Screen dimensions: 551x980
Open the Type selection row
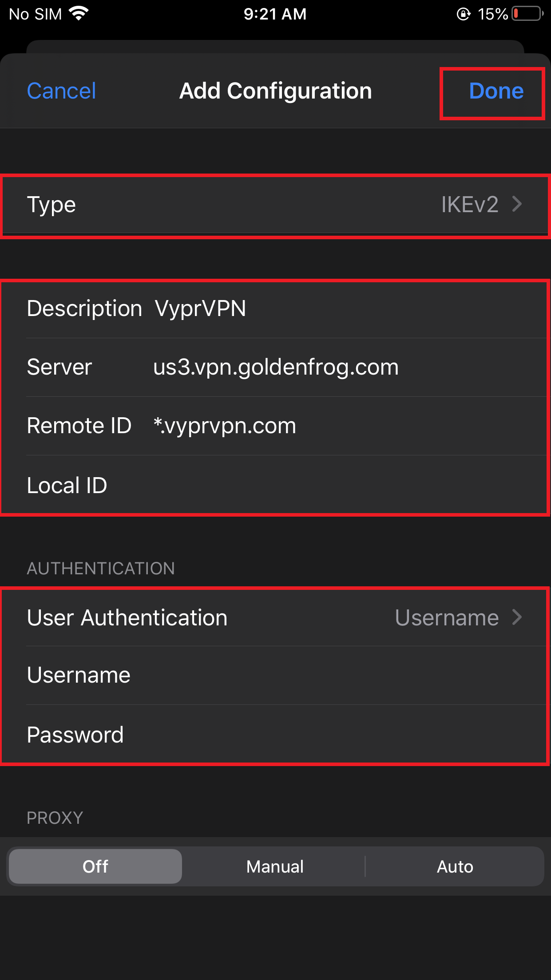coord(275,205)
